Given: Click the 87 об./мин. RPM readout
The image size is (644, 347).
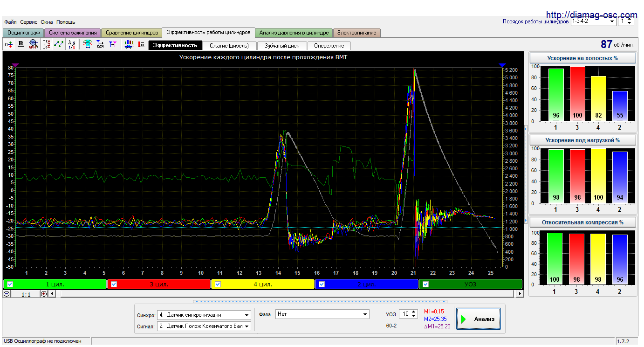Looking at the screenshot, I should tap(617, 44).
